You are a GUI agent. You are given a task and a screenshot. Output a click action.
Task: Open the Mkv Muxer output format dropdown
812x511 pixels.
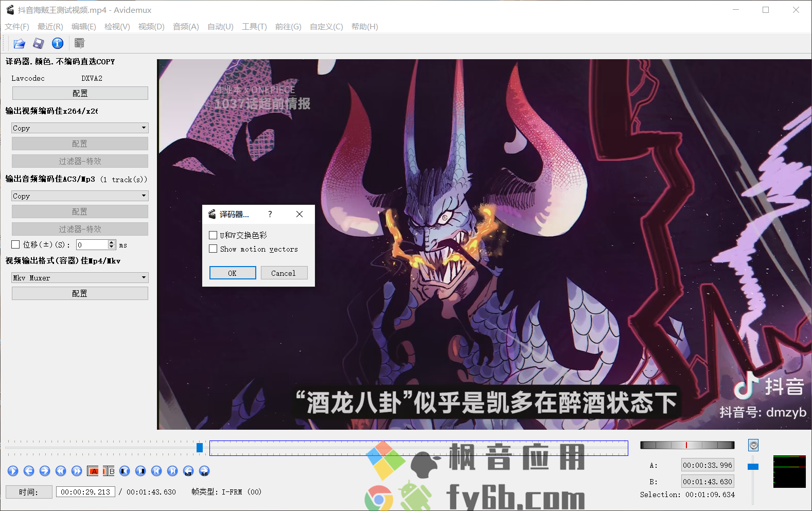tap(80, 278)
